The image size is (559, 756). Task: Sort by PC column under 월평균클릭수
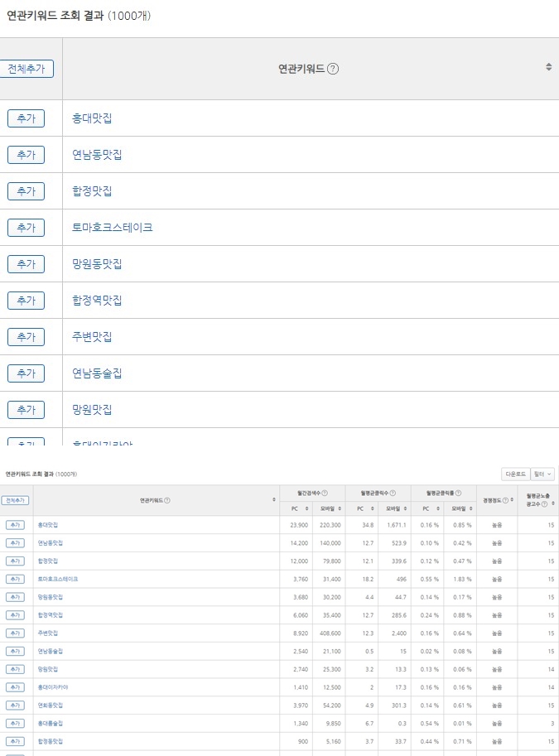372,508
